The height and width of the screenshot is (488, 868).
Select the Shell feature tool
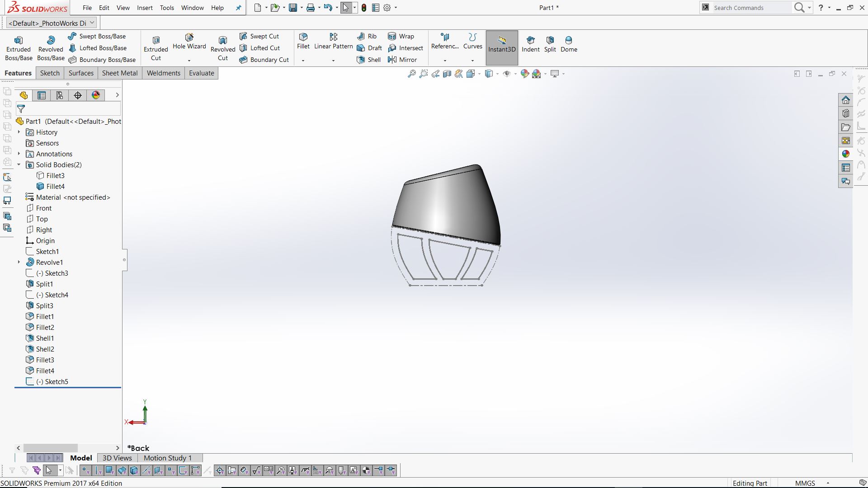pyautogui.click(x=368, y=60)
